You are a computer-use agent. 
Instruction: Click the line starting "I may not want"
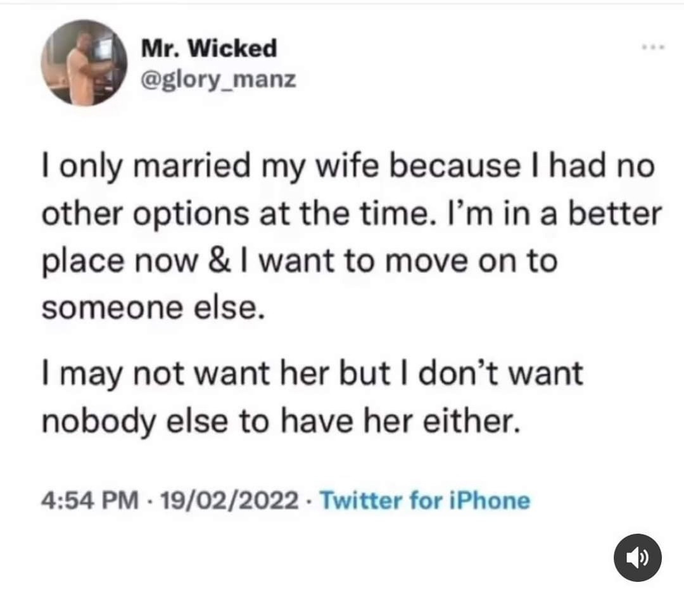(x=311, y=374)
